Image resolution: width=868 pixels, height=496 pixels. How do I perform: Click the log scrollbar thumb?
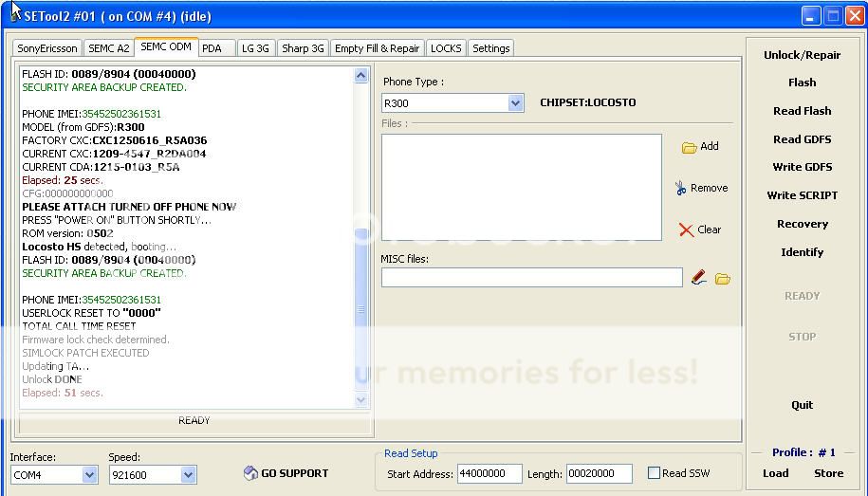(x=360, y=309)
